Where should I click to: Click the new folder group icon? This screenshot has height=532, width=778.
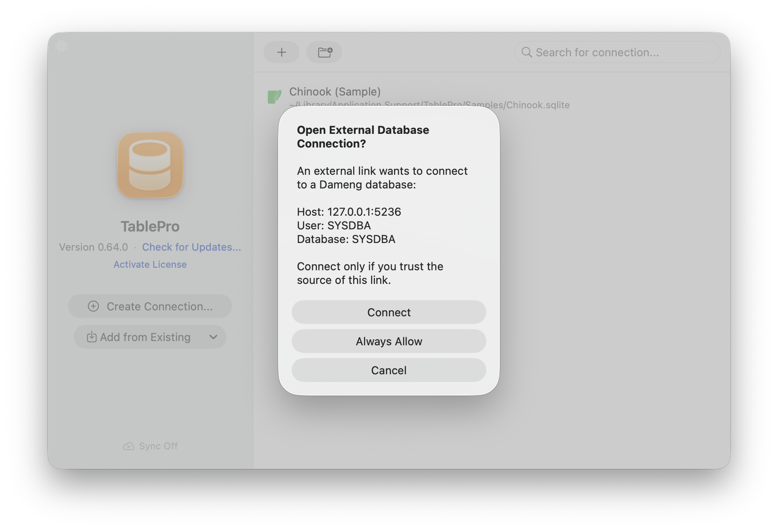tap(324, 52)
